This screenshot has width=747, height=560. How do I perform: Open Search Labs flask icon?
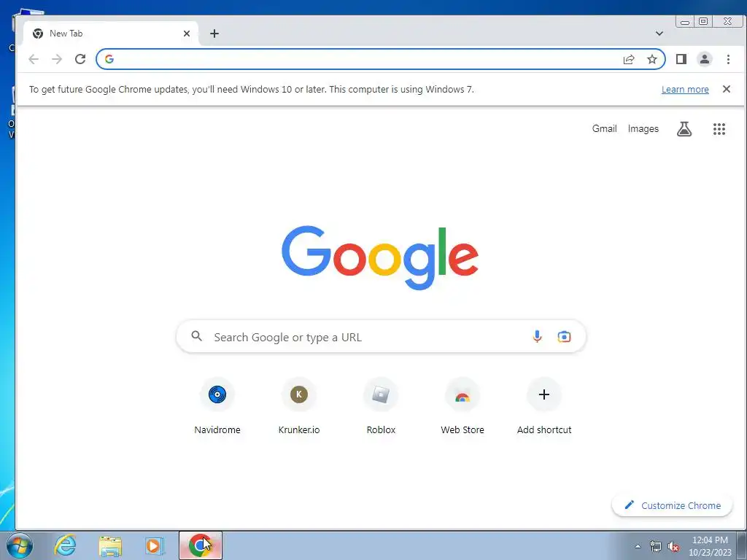click(684, 128)
